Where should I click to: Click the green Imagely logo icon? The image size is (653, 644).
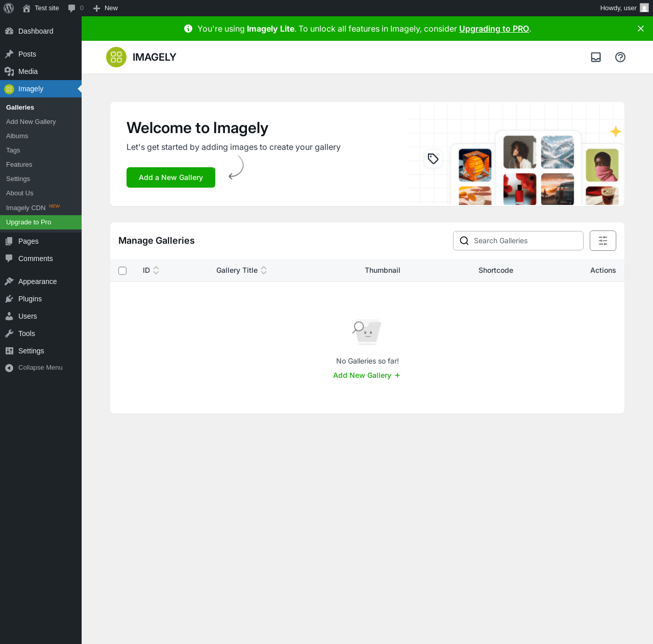pyautogui.click(x=116, y=57)
